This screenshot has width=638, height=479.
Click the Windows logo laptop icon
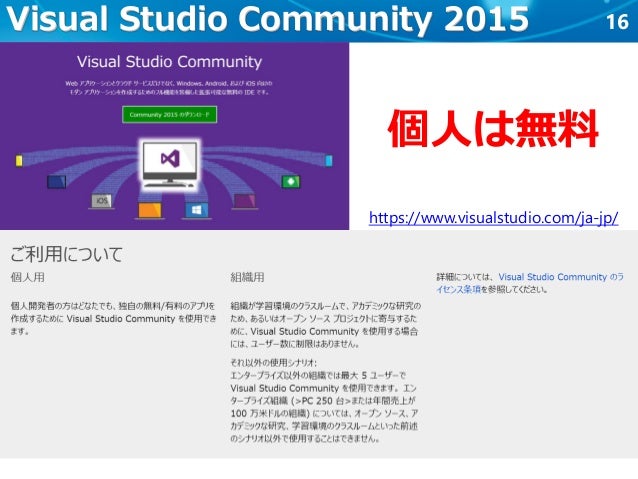197,210
